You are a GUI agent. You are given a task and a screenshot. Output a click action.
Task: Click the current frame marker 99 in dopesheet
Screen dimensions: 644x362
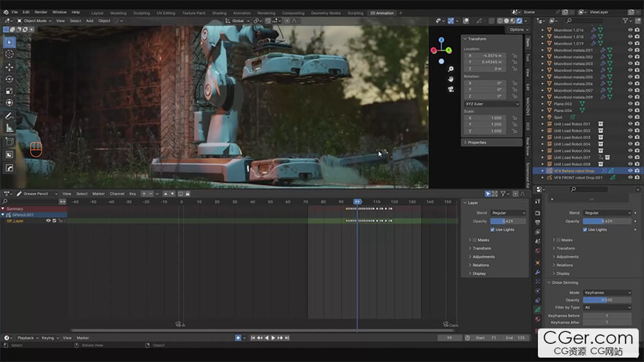coord(357,202)
